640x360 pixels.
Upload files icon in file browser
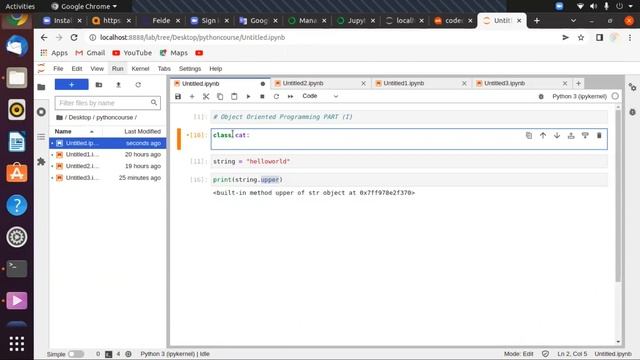(118, 84)
